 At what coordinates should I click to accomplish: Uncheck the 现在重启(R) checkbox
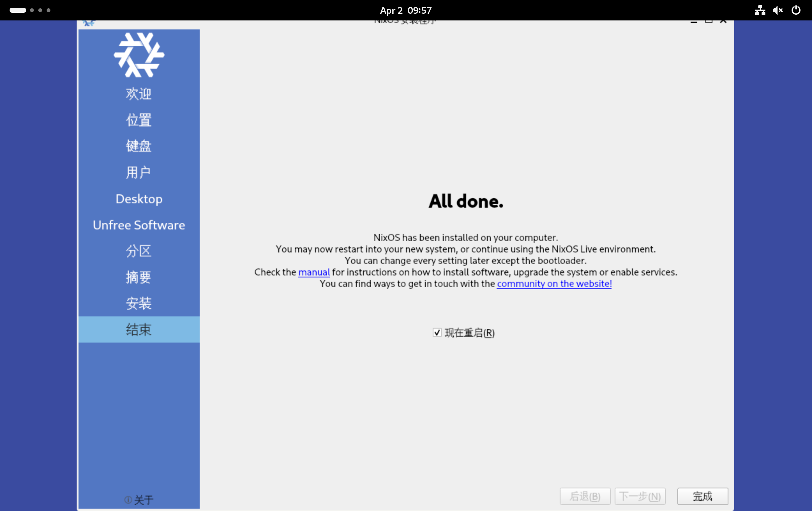(x=437, y=332)
